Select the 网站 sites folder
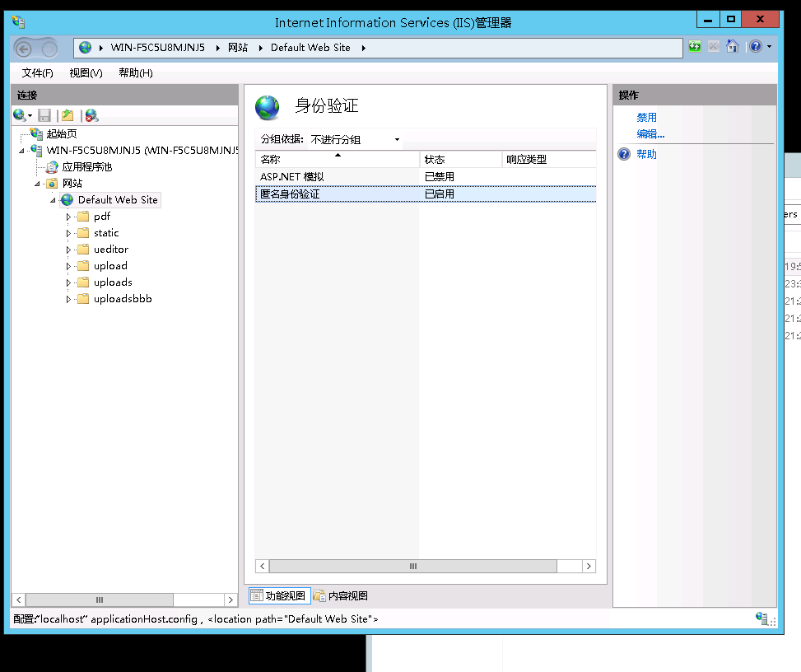This screenshot has width=801, height=672. 72,184
